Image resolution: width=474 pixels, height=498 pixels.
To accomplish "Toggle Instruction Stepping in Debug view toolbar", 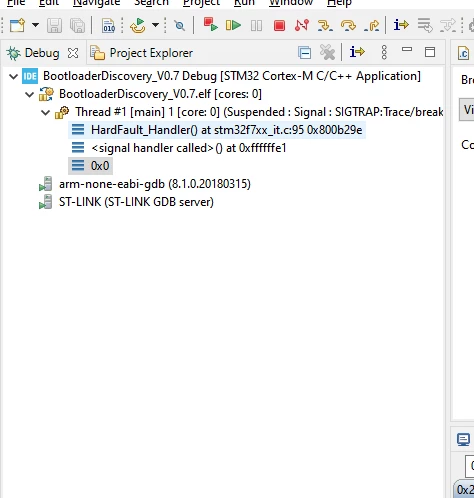I will click(x=357, y=52).
